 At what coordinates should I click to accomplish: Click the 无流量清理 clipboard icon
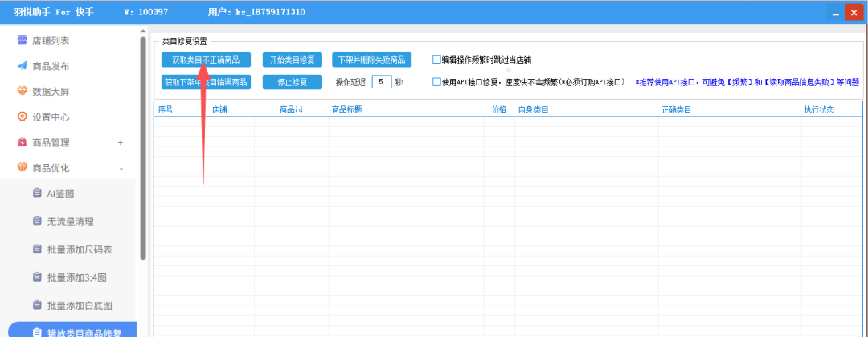coord(37,222)
